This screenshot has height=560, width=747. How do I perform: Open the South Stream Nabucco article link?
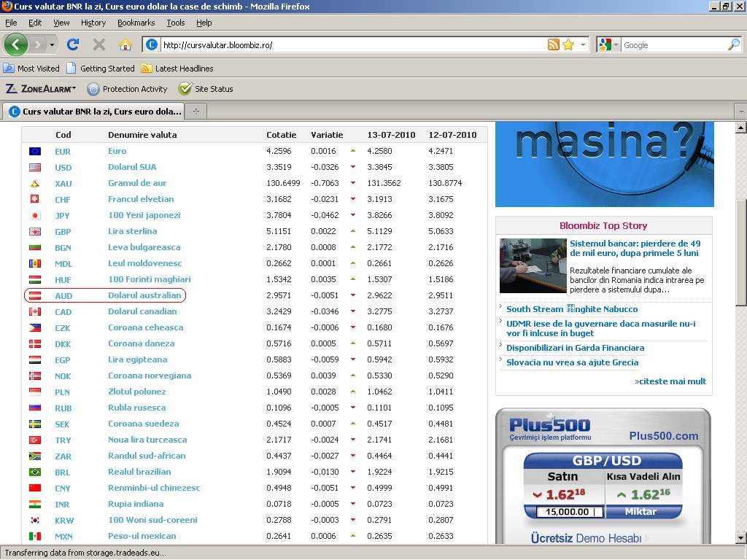click(x=572, y=309)
